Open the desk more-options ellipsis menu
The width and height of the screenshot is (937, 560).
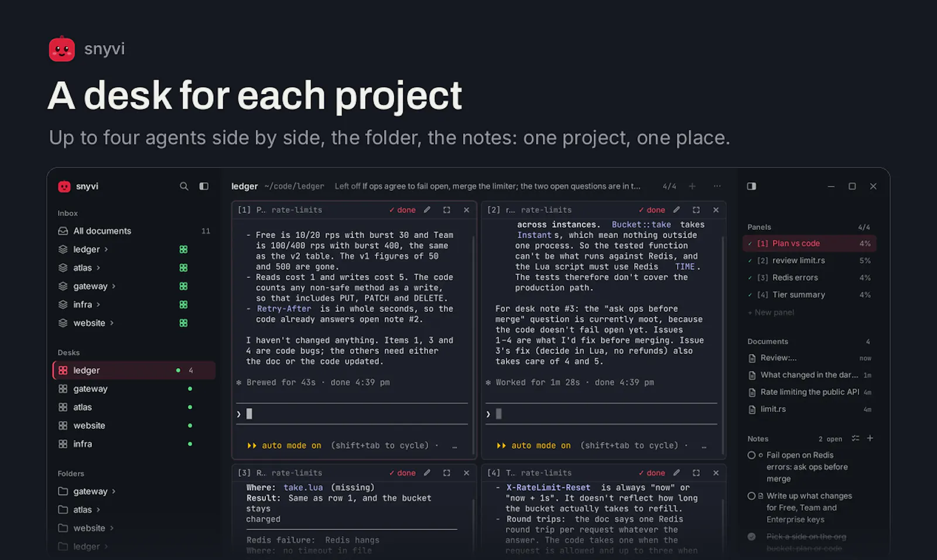[x=717, y=186]
